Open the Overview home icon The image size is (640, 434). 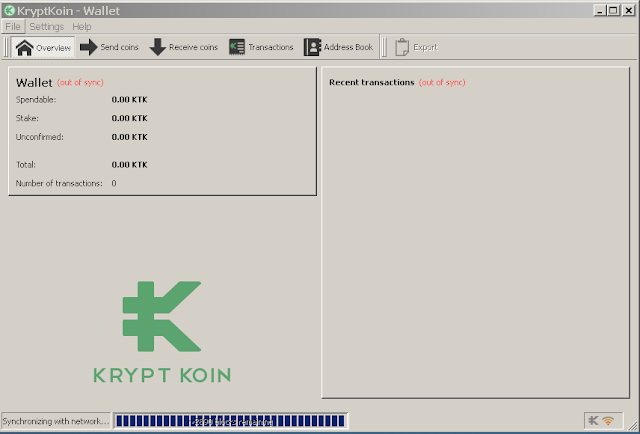24,47
